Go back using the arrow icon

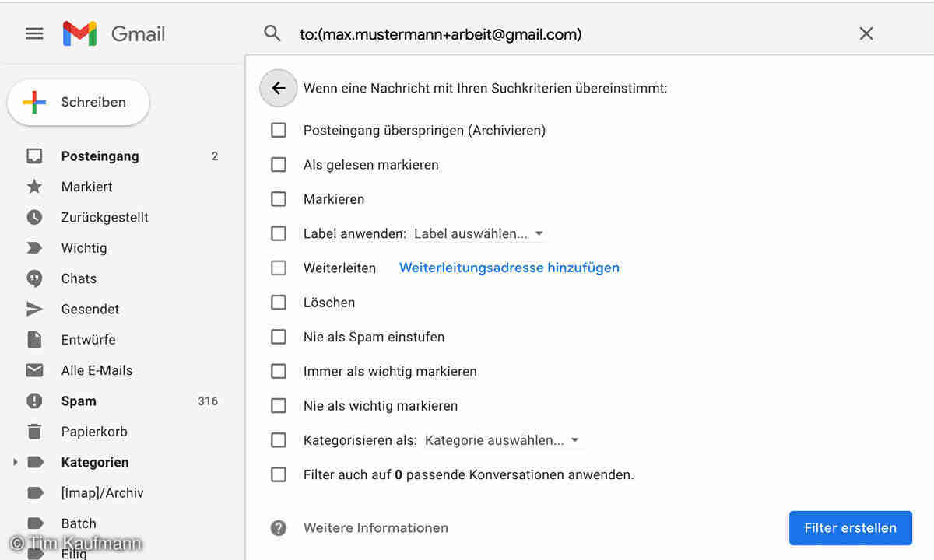(x=279, y=88)
